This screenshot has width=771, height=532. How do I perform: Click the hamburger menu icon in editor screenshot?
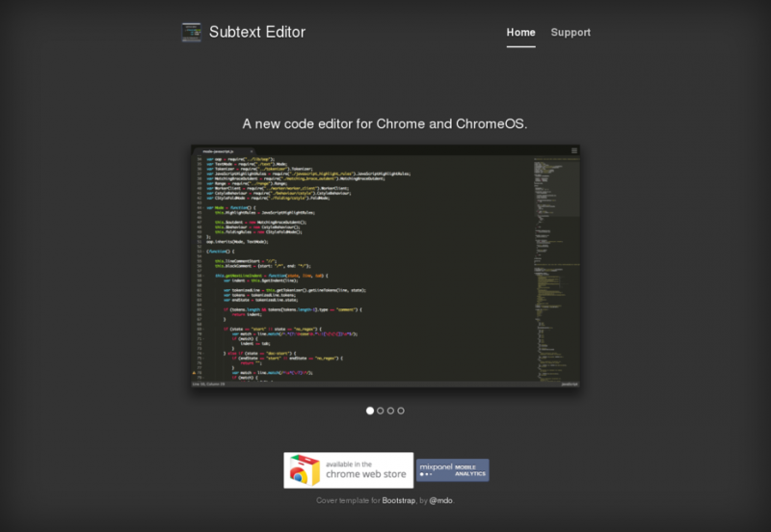click(574, 150)
